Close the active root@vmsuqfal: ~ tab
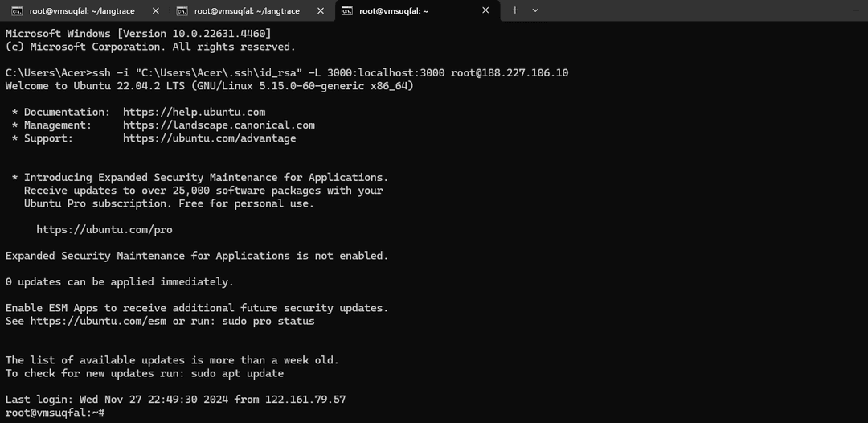Screen dimensions: 868x423 (x=485, y=10)
